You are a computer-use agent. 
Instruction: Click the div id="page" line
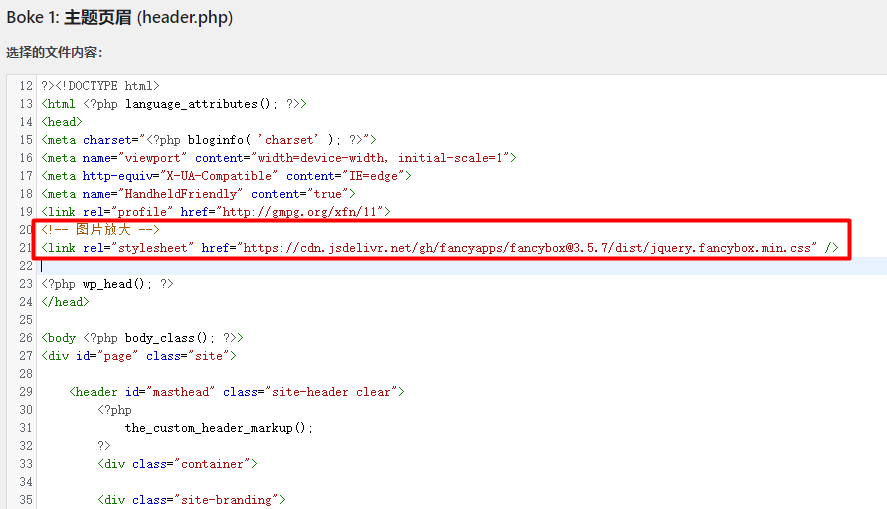[139, 356]
